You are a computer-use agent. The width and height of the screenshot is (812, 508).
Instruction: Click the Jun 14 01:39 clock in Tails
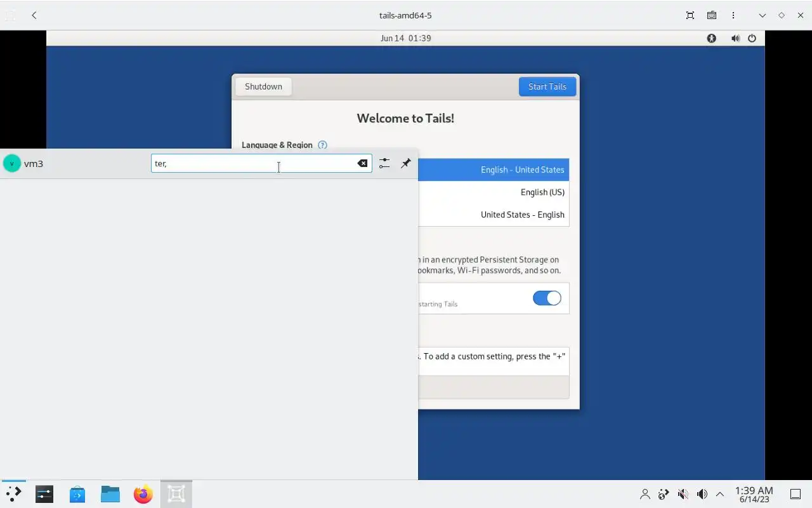[406, 38]
